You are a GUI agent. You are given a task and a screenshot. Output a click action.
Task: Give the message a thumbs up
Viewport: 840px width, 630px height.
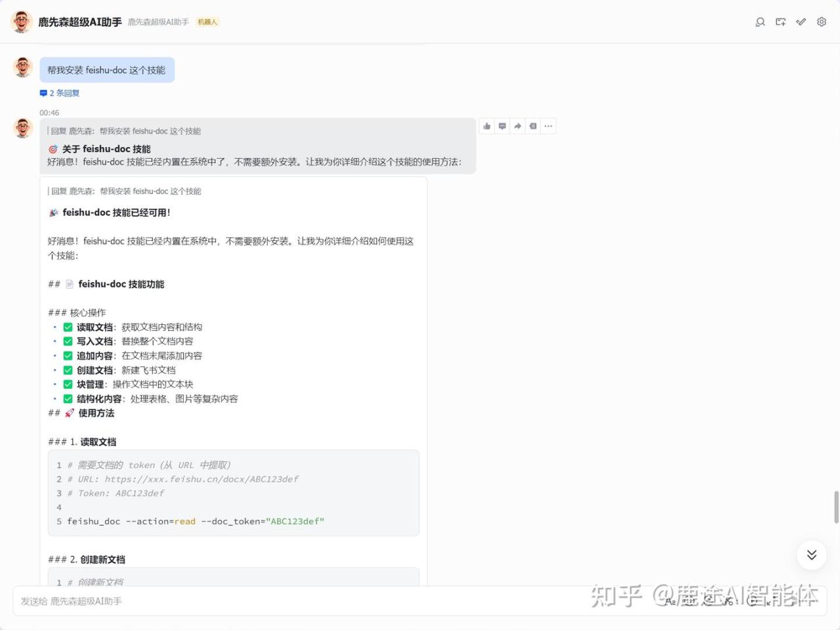tap(487, 126)
